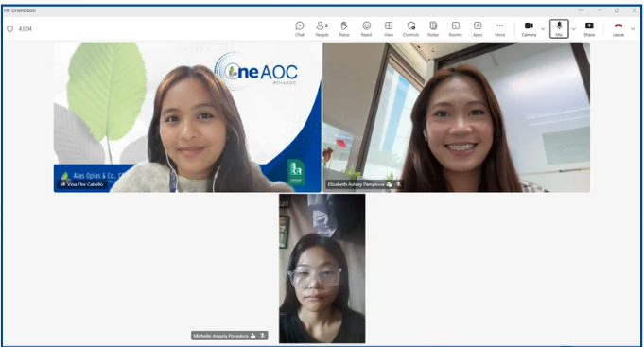Open the Chat panel
This screenshot has width=644, height=347.
pos(300,28)
